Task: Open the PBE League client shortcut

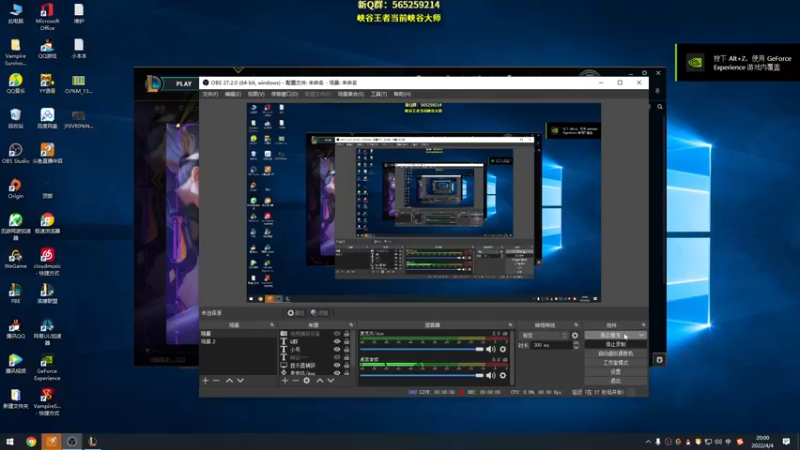Action: tap(15, 293)
